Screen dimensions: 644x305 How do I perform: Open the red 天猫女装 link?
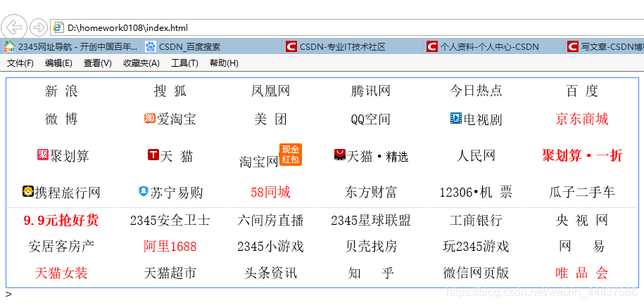[x=61, y=273]
